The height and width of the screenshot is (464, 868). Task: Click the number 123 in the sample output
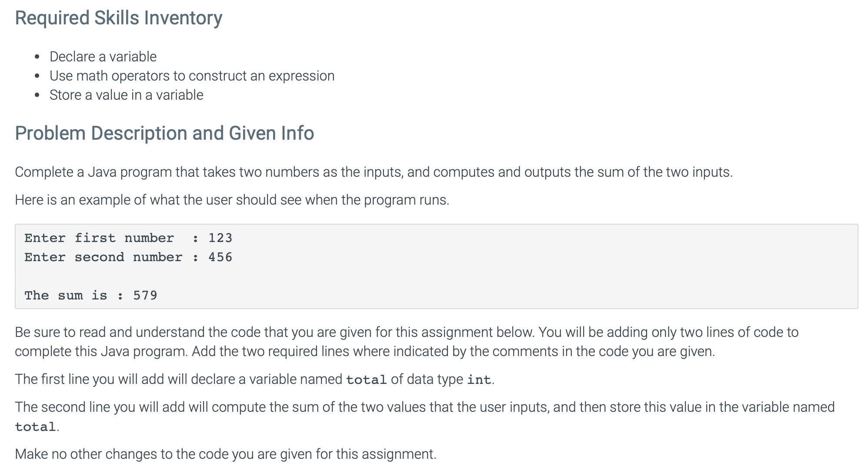point(220,238)
